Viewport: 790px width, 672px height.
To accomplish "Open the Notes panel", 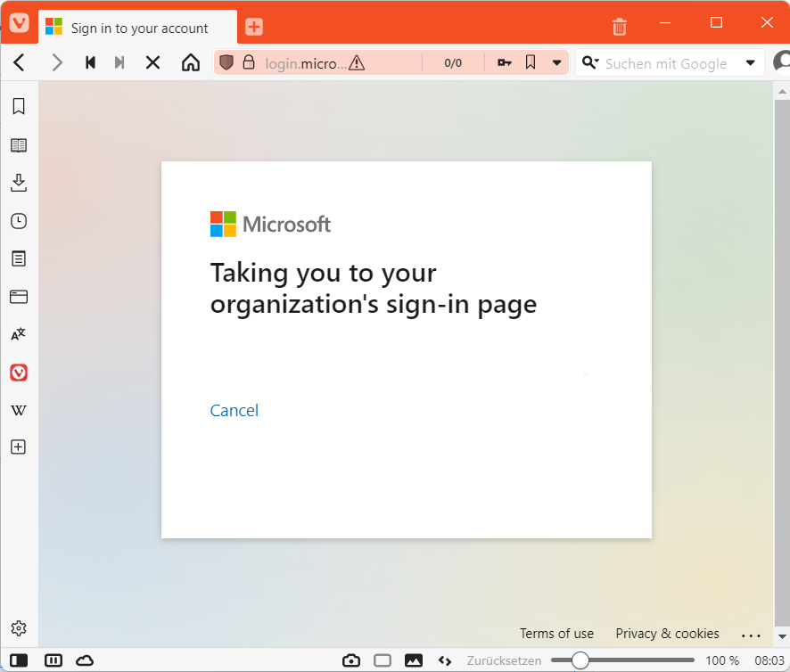I will click(x=19, y=259).
